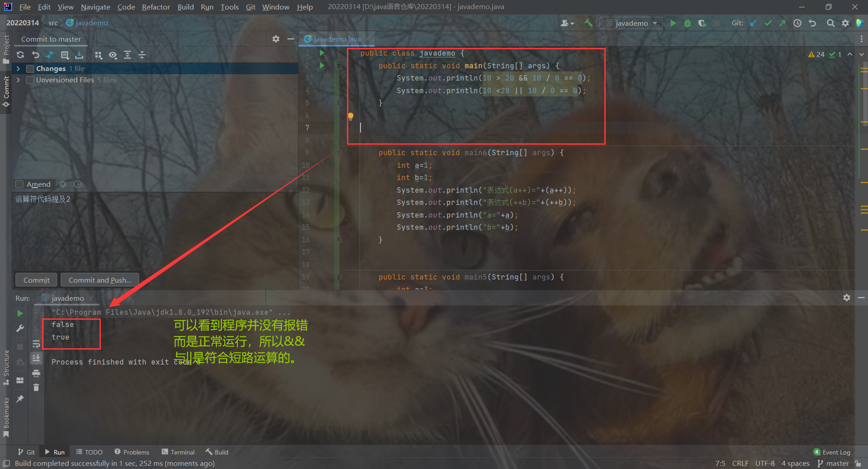Open the Refactor menu
This screenshot has width=868, height=469.
(x=156, y=7)
